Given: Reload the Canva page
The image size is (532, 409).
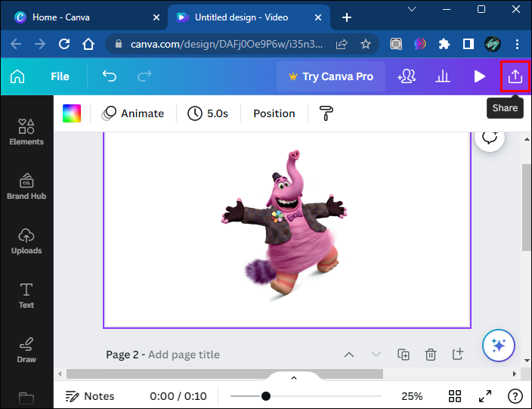Looking at the screenshot, I should (x=64, y=44).
